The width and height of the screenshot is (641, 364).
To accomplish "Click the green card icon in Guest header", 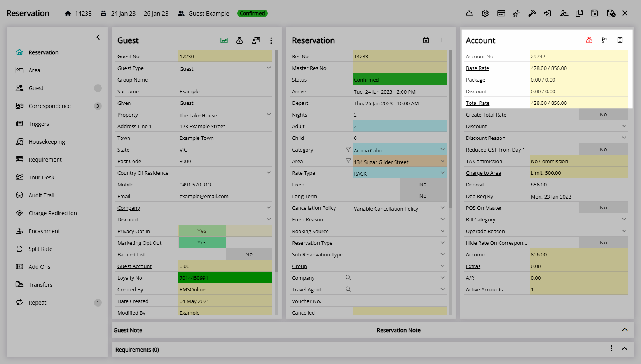I will coord(224,40).
